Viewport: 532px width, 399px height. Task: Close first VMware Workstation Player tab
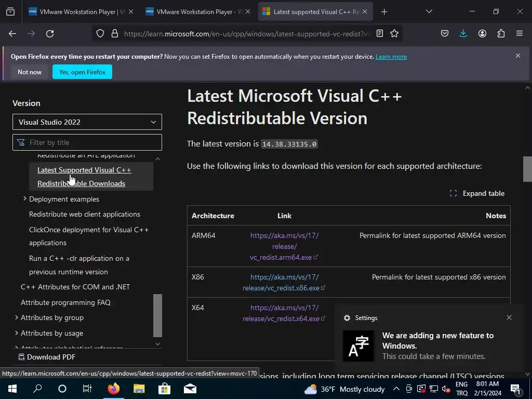pos(131,12)
